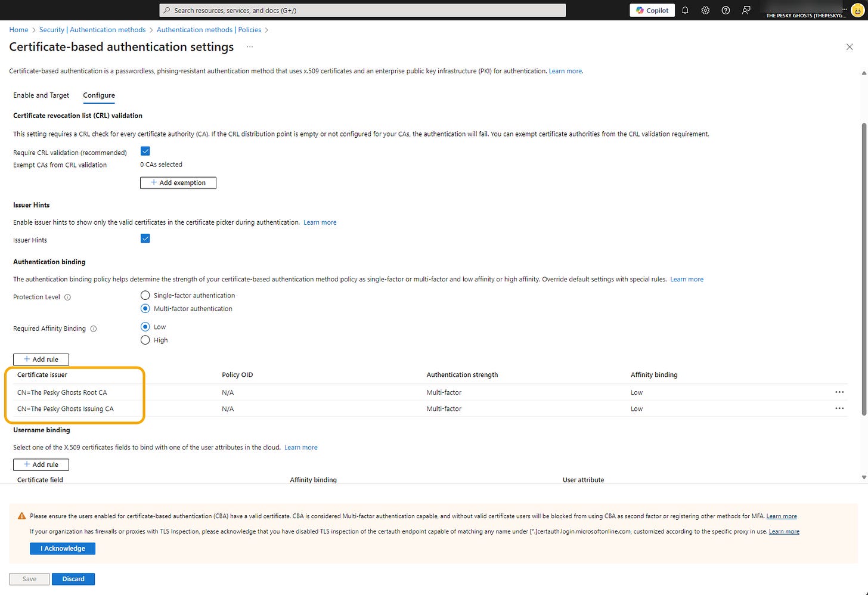This screenshot has width=868, height=595.
Task: Click the Certificate issuer column header
Action: [x=42, y=375]
